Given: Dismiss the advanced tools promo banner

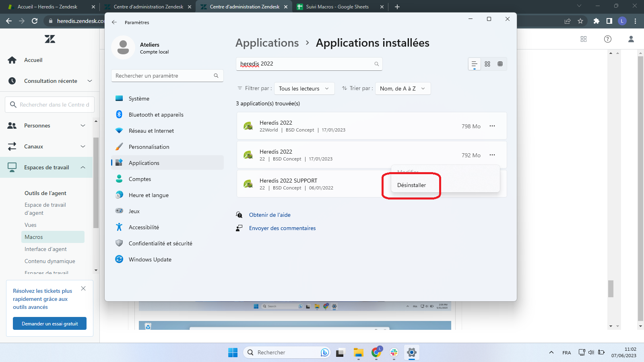Looking at the screenshot, I should click(x=83, y=288).
